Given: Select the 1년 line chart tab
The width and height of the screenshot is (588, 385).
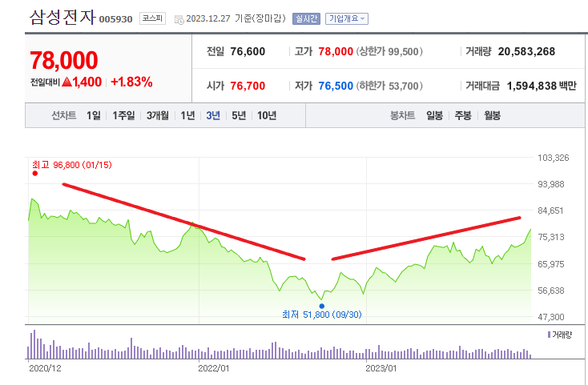Looking at the screenshot, I should click(x=187, y=115).
